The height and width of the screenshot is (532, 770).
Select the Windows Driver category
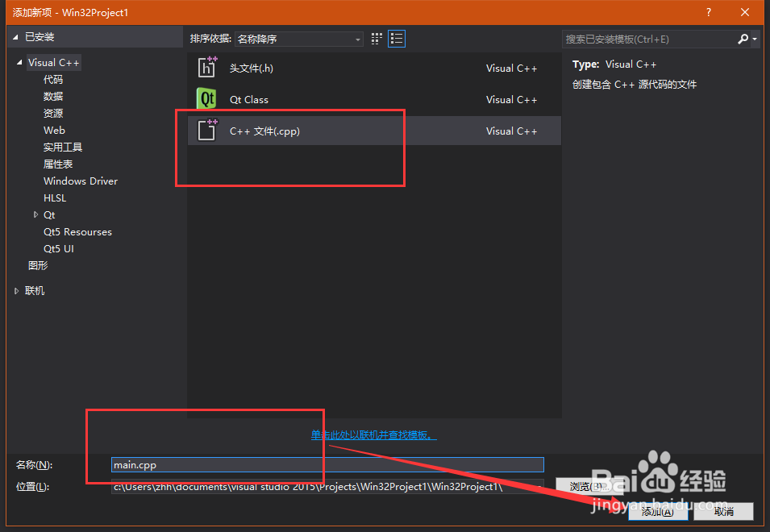coord(81,181)
